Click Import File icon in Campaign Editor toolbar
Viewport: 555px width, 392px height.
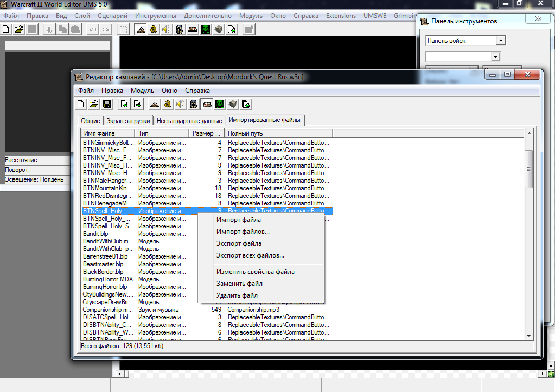pyautogui.click(x=124, y=104)
